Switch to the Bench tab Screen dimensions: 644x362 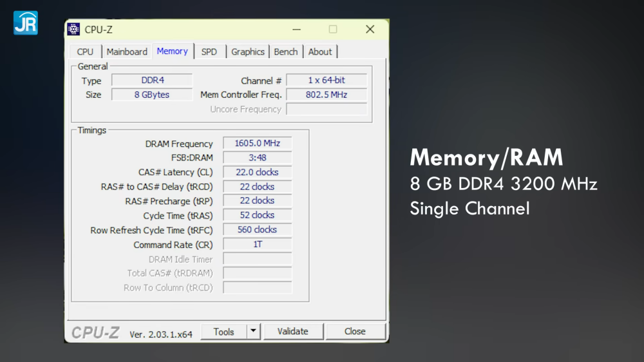[x=285, y=52]
